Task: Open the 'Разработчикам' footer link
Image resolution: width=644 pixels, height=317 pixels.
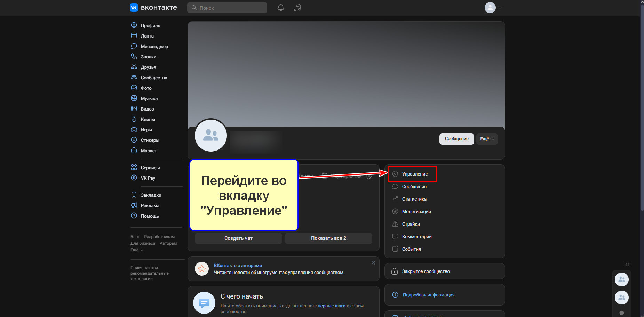Action: (x=159, y=237)
